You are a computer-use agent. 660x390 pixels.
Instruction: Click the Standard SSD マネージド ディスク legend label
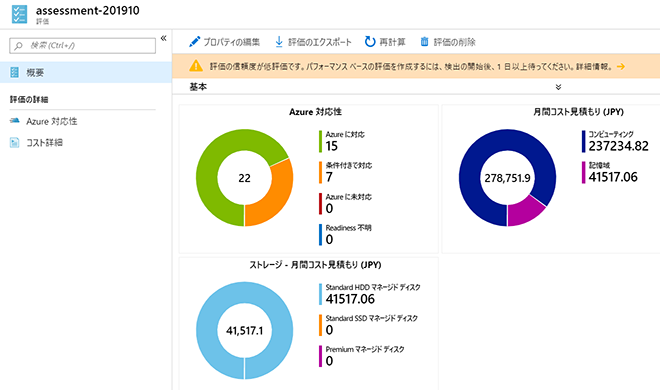[x=372, y=318]
